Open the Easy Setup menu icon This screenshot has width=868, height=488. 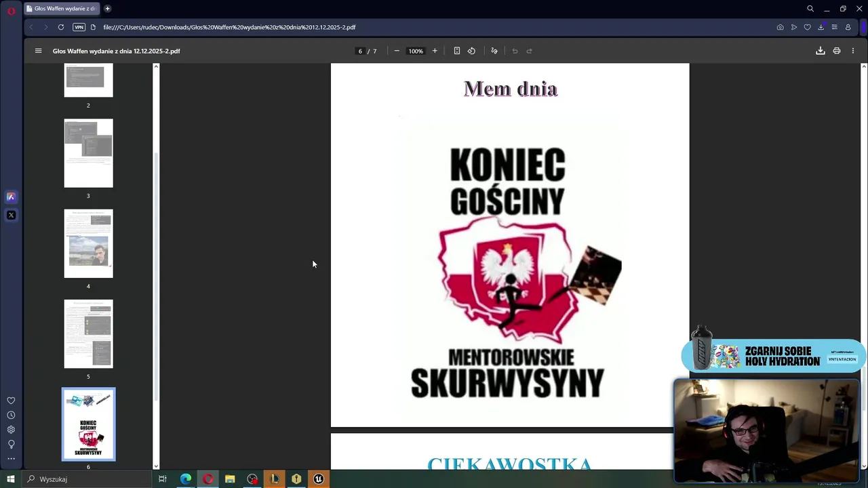[x=834, y=27]
